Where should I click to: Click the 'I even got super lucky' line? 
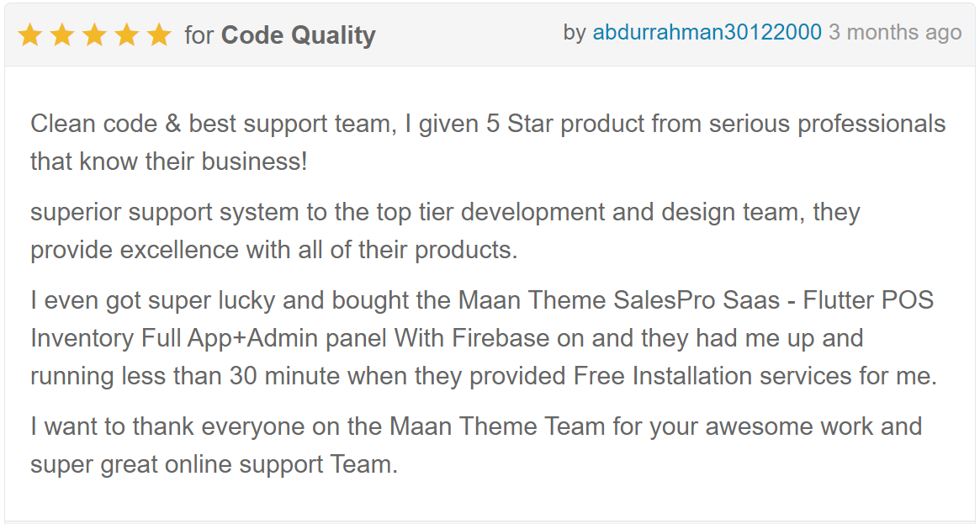coord(482,300)
